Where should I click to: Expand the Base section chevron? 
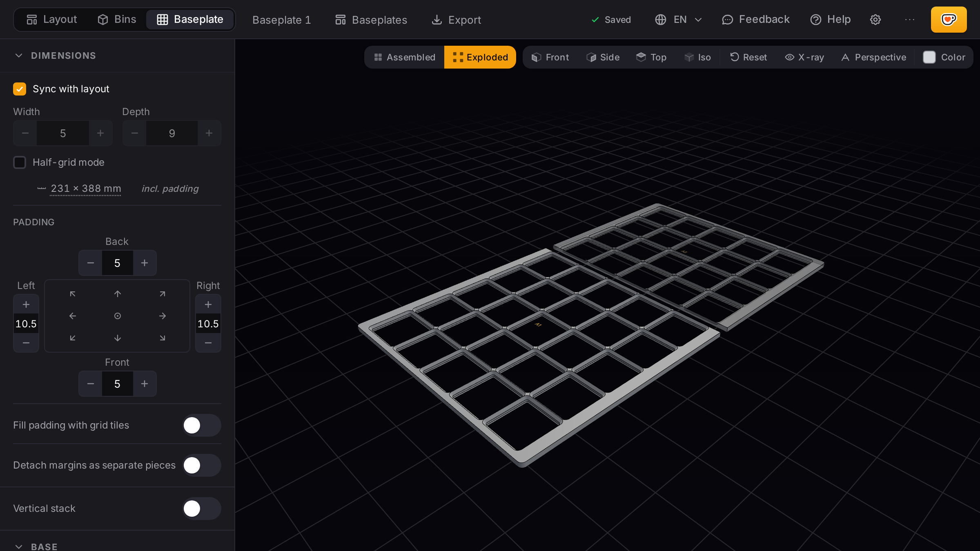(19, 547)
